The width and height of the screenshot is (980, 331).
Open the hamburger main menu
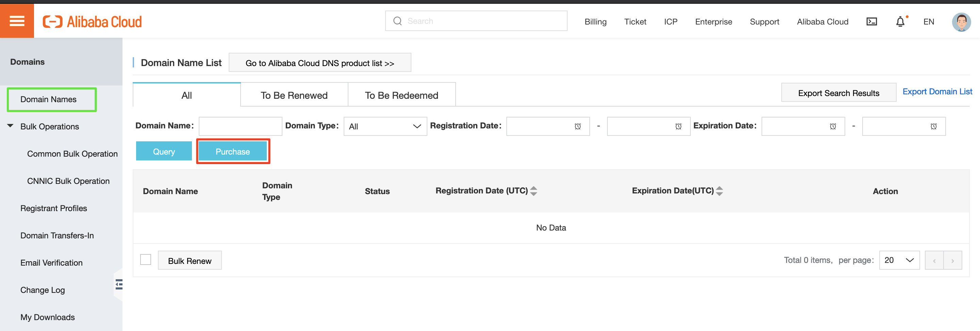17,21
